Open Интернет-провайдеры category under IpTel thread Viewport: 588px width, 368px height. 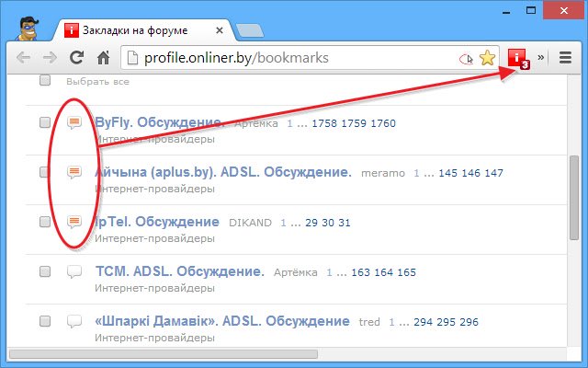tap(154, 239)
